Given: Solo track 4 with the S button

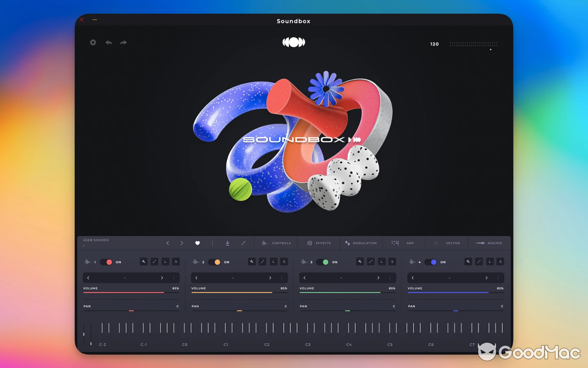Looking at the screenshot, I should pos(500,261).
